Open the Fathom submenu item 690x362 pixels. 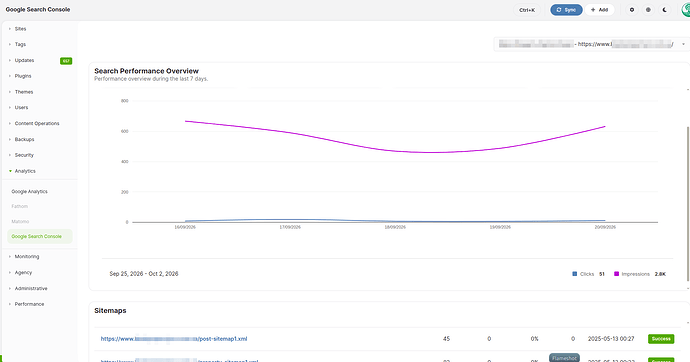point(19,206)
